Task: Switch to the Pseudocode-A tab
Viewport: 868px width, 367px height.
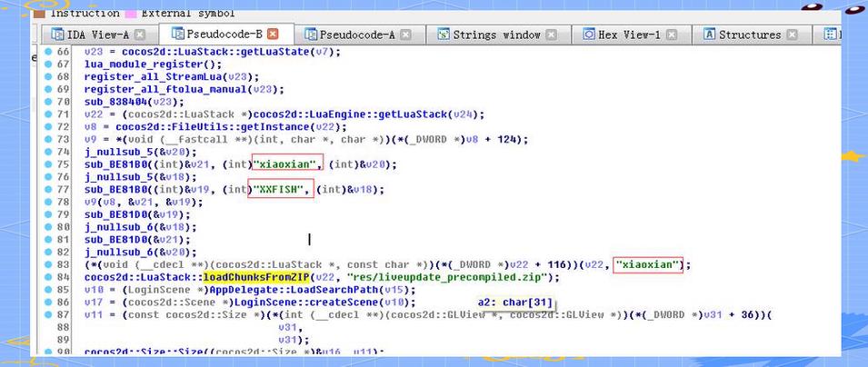Action: (x=354, y=35)
